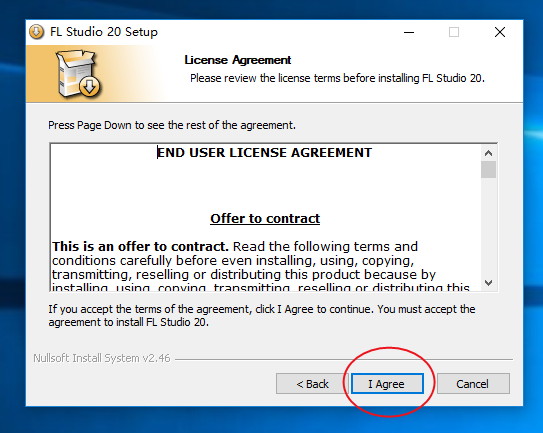
Task: Click the license box scroll up arrow
Action: point(488,153)
